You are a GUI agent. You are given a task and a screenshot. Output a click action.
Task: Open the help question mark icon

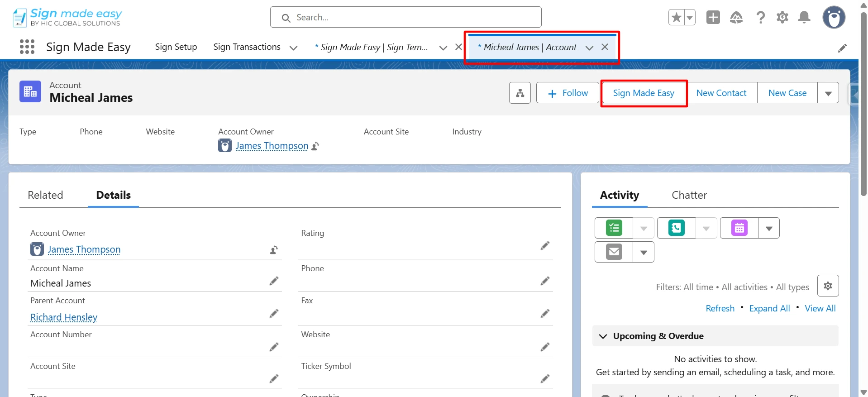click(760, 18)
